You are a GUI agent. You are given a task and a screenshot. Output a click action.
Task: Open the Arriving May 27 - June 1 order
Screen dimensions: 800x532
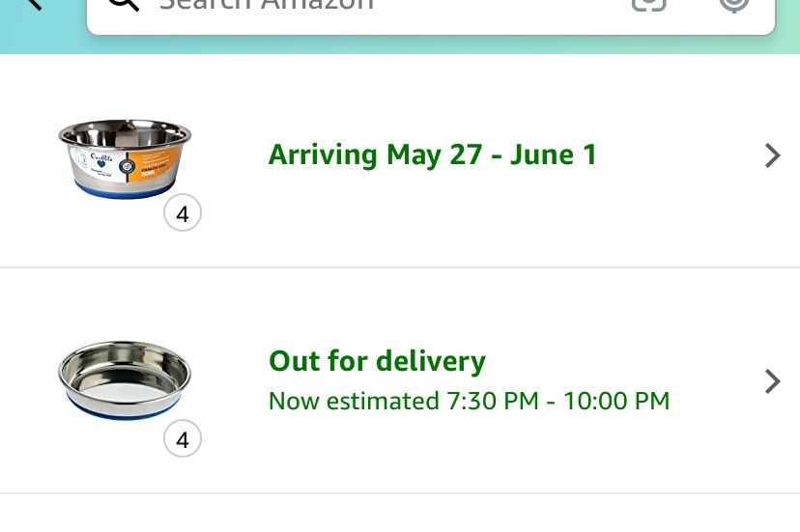432,154
